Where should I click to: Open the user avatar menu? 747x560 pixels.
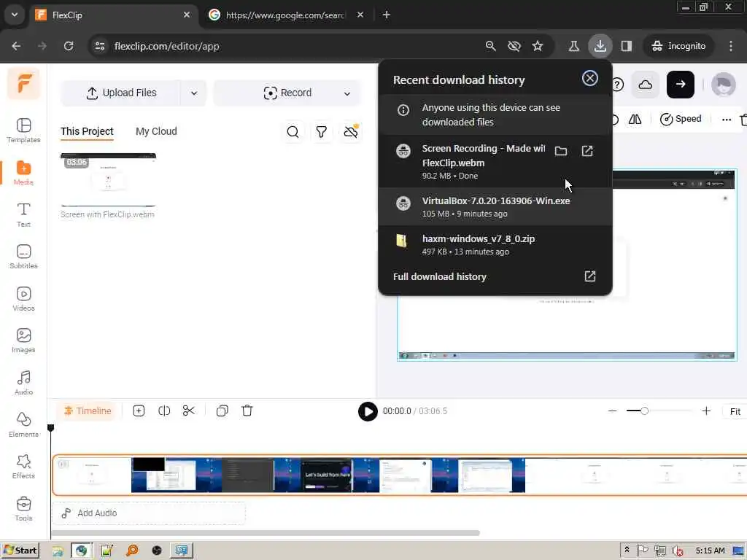[723, 85]
